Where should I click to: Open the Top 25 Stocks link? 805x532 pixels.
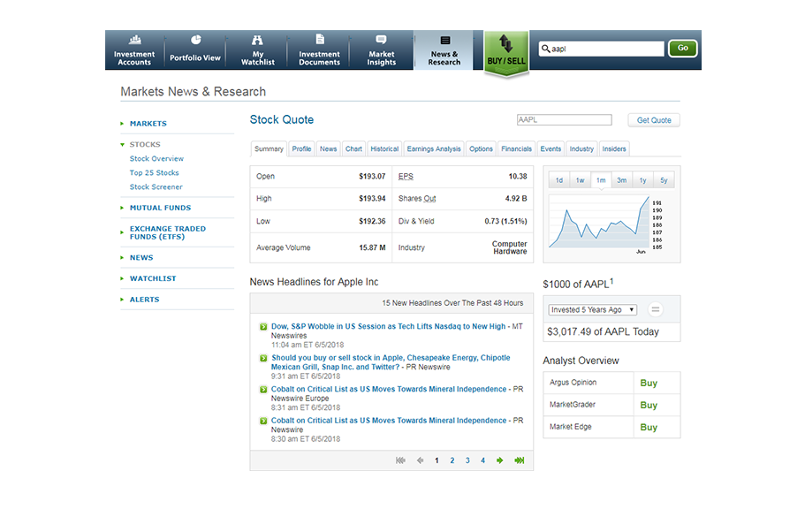tap(154, 173)
